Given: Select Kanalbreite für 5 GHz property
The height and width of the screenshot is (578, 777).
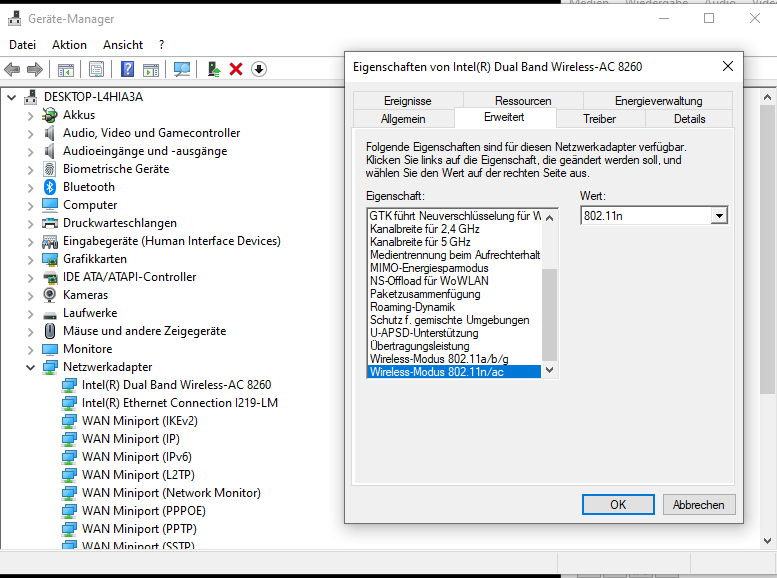Looking at the screenshot, I should tap(420, 242).
